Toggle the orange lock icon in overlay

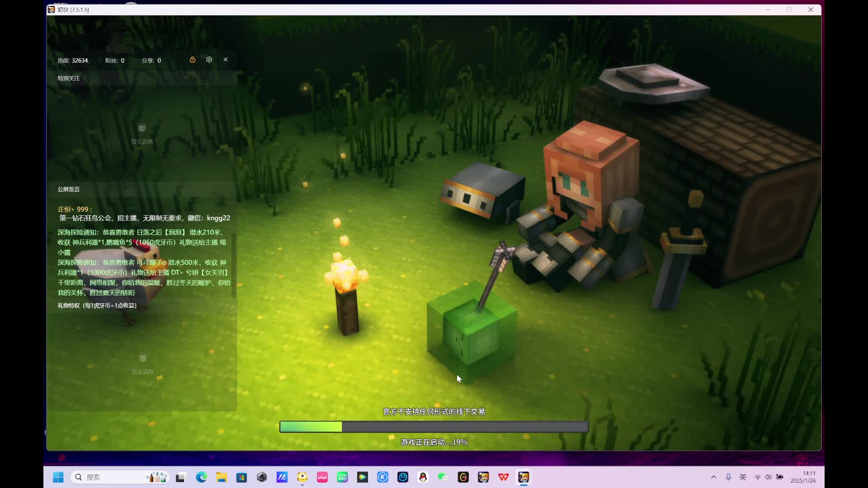click(193, 60)
